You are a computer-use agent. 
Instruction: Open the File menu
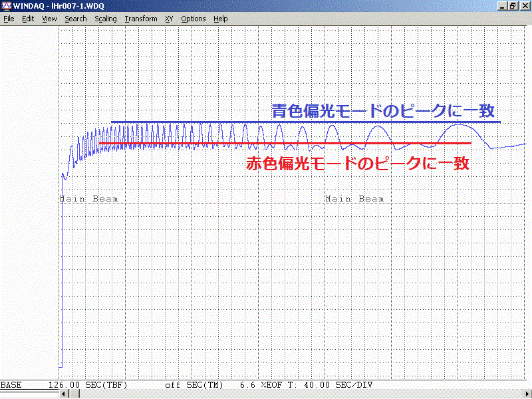click(x=9, y=19)
